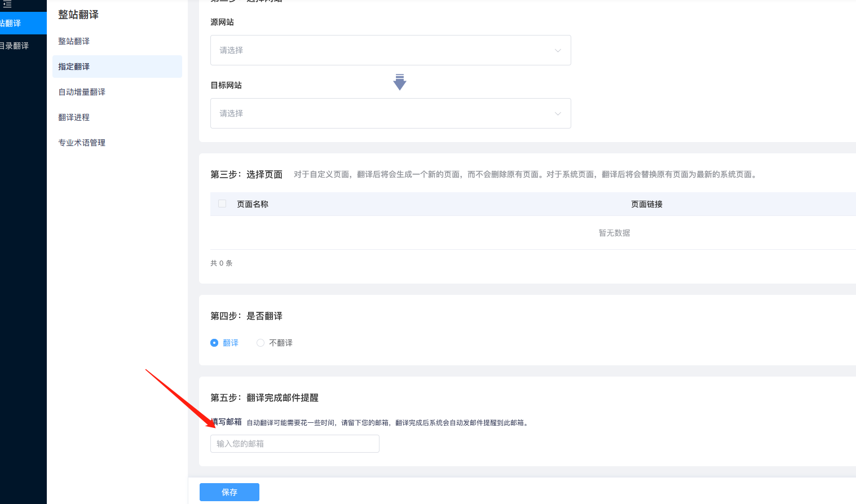The height and width of the screenshot is (504, 856).
Task: Click the 保存 button
Action: click(x=229, y=492)
